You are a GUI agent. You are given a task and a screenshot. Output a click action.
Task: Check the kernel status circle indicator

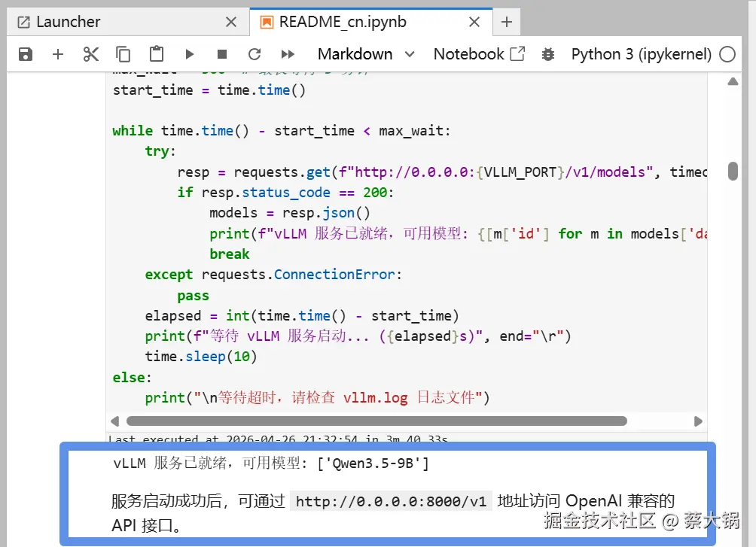(727, 54)
